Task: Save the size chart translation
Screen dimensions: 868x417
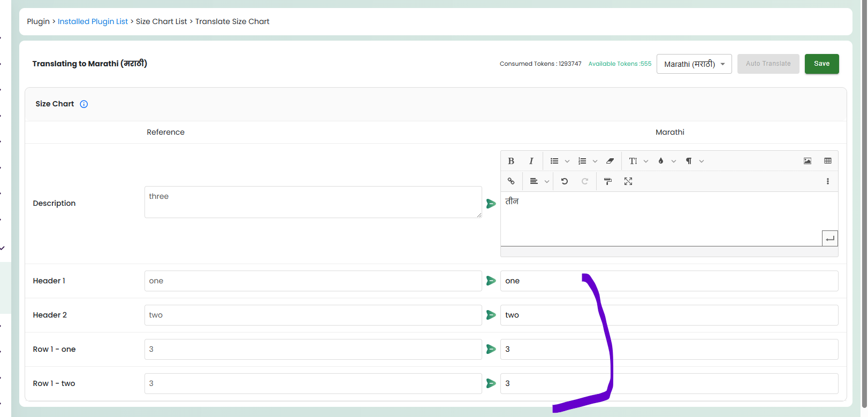Action: 821,64
